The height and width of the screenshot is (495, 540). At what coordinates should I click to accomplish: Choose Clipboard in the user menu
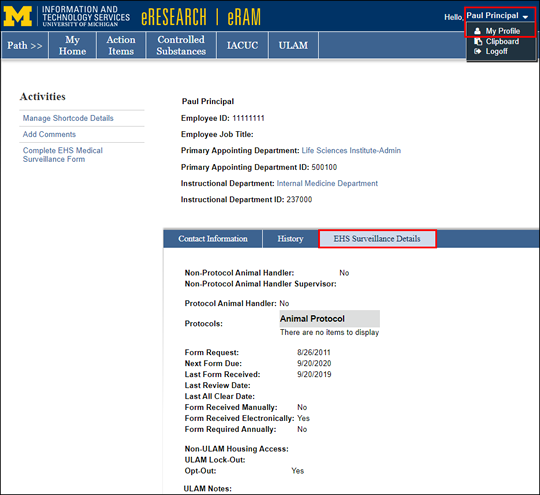coord(502,41)
